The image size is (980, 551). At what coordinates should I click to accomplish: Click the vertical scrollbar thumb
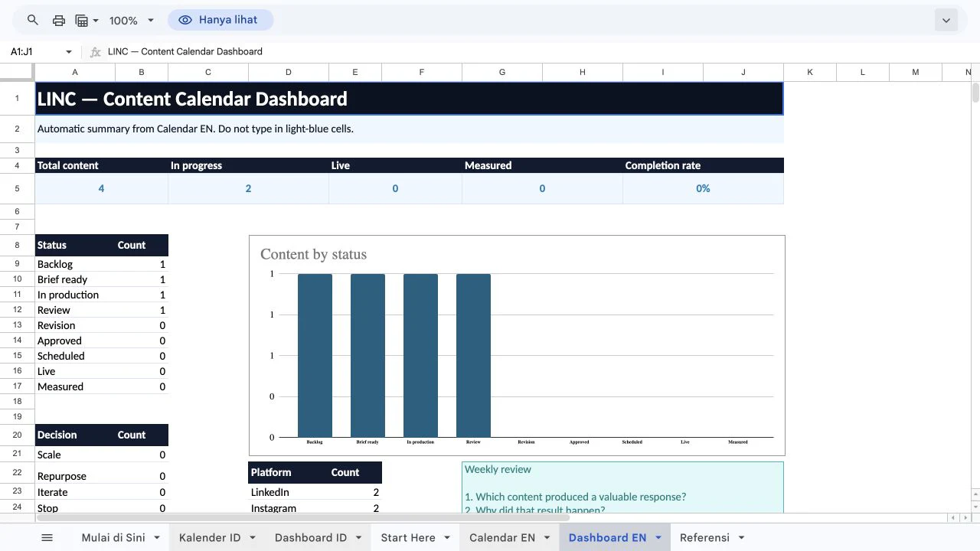(x=975, y=92)
